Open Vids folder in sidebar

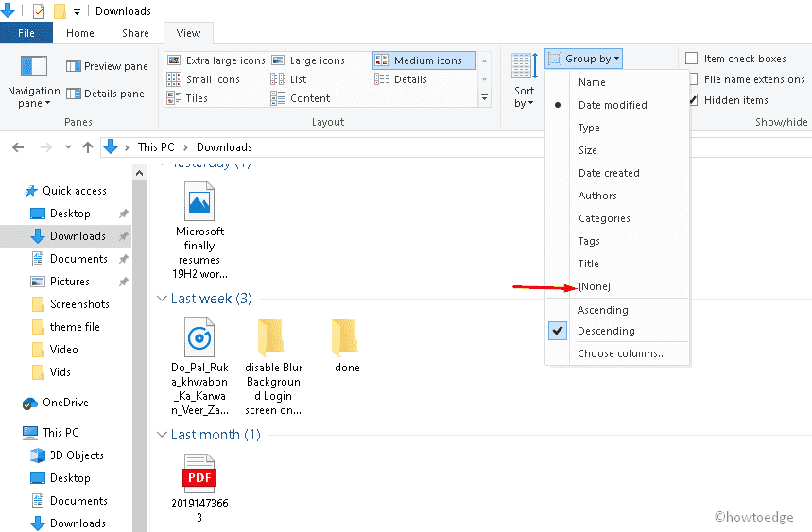coord(60,372)
